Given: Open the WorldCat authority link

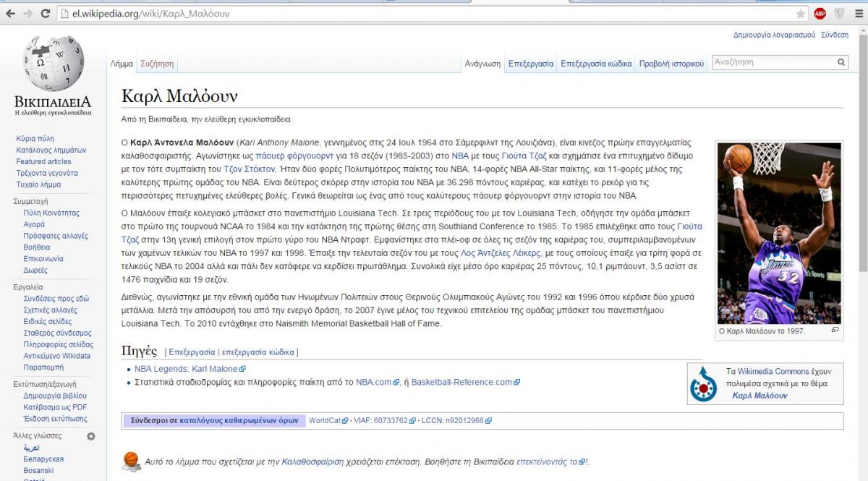Looking at the screenshot, I should tap(325, 420).
